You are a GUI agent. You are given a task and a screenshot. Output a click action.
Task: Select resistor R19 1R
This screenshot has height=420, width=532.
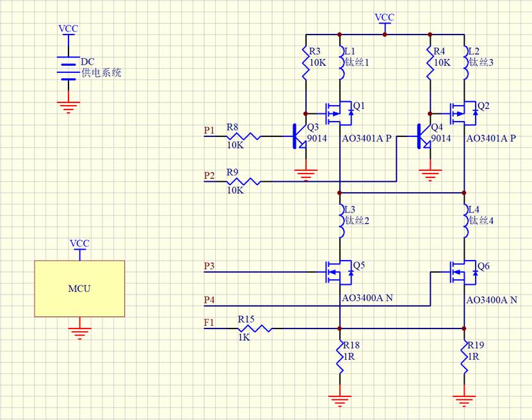coord(464,357)
